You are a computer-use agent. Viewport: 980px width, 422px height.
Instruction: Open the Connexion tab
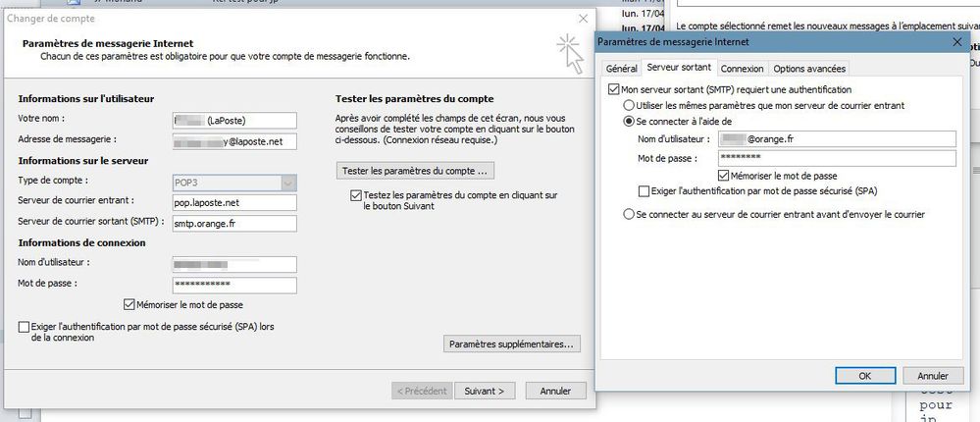(742, 69)
